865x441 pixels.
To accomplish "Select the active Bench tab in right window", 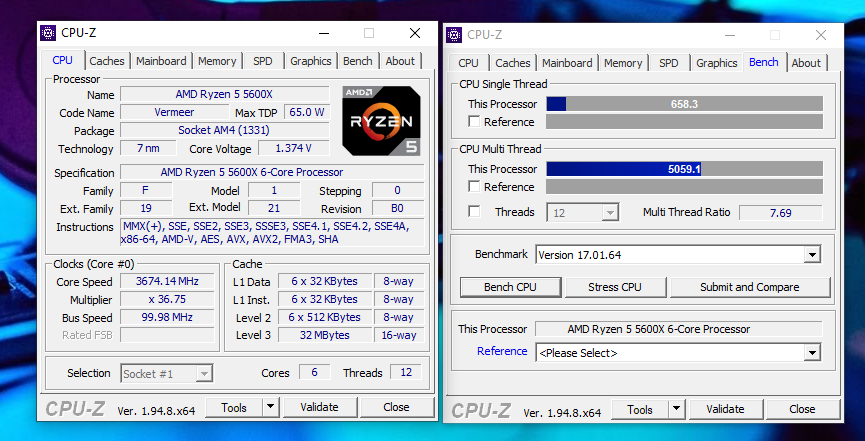I will [764, 62].
